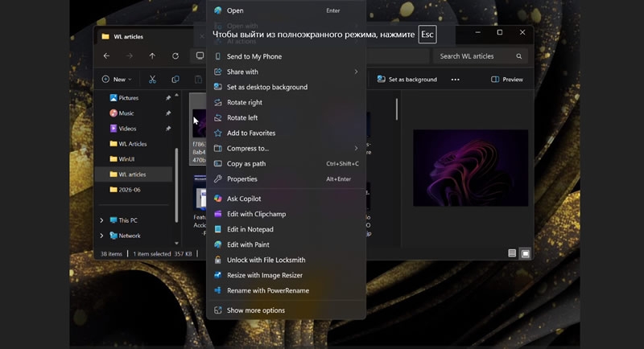This screenshot has width=644, height=349.
Task: Click the search magnifier icon
Action: (518, 56)
